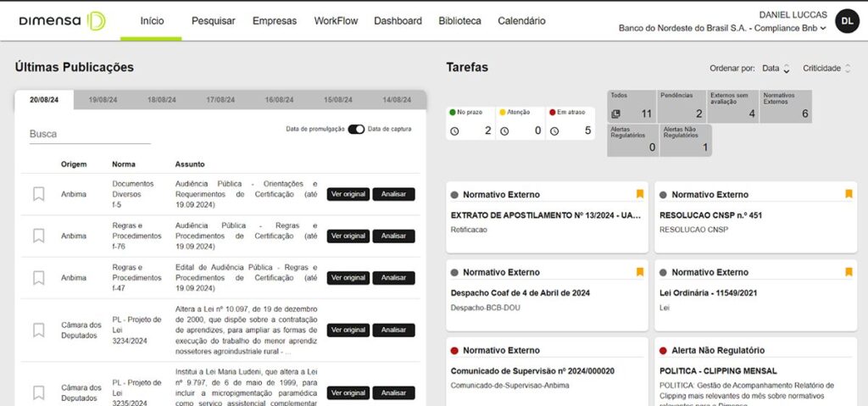Bookmark the Anbima Documentos Diversos f-5 row
868x406 pixels.
[x=38, y=194]
